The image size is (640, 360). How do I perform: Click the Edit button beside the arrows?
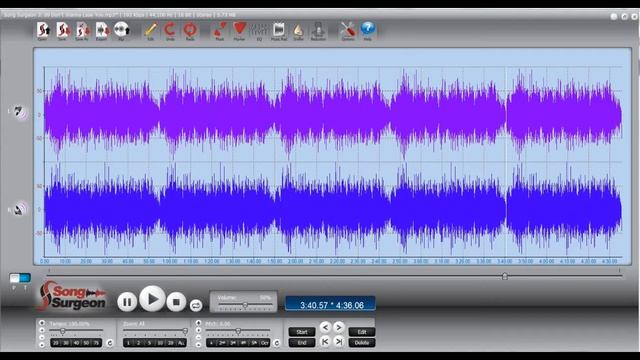coord(362,332)
